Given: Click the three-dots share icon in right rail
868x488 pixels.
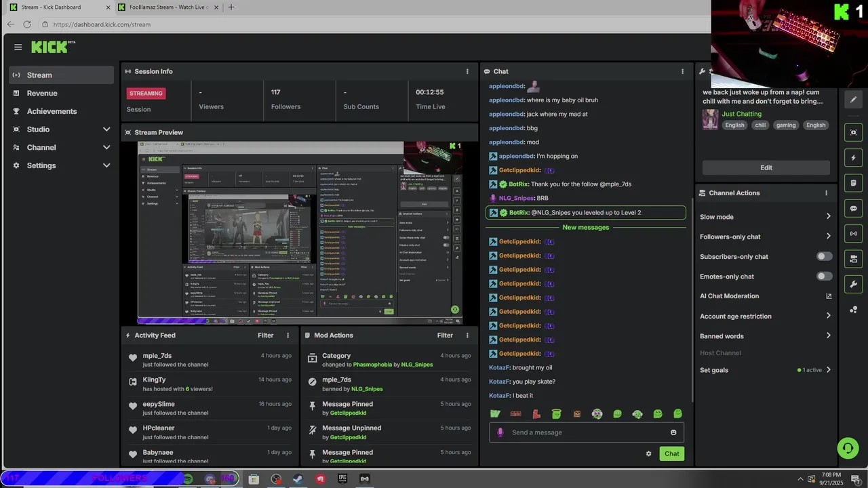Looking at the screenshot, I should [x=853, y=310].
